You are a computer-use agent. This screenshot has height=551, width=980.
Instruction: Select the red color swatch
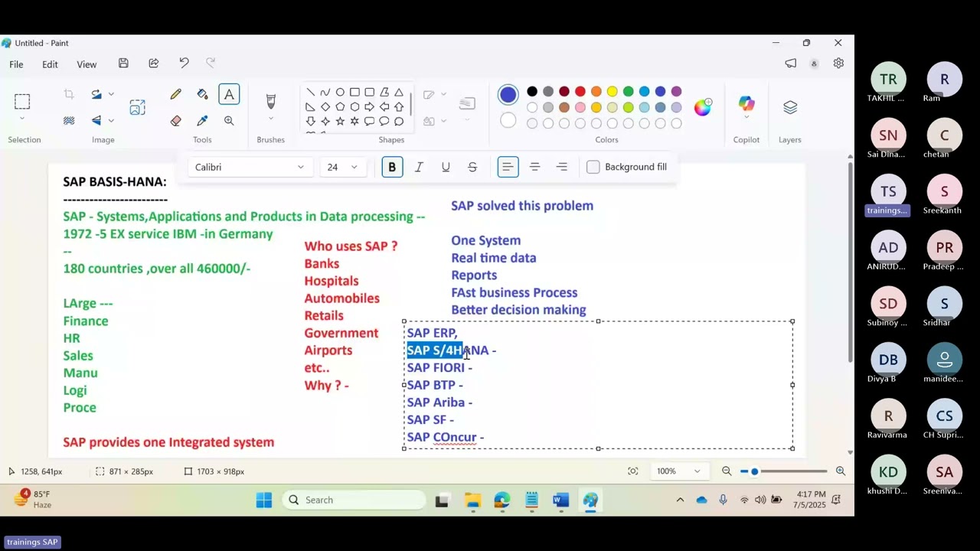580,92
